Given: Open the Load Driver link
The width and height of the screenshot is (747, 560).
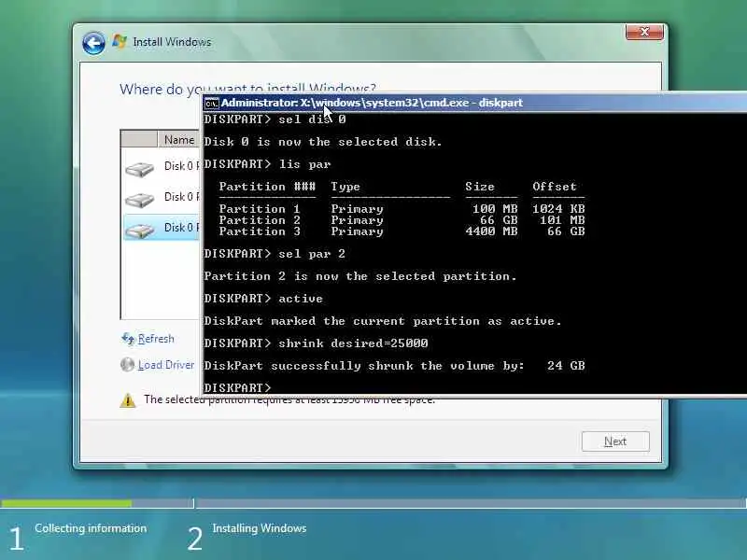Looking at the screenshot, I should click(x=166, y=365).
